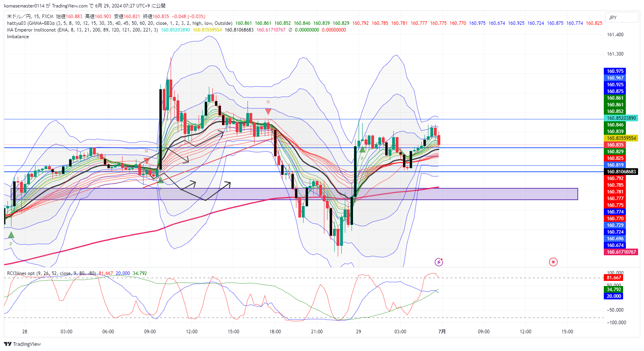644x351 pixels.
Task: Click the 160.835 red current price label
Action: point(615,145)
